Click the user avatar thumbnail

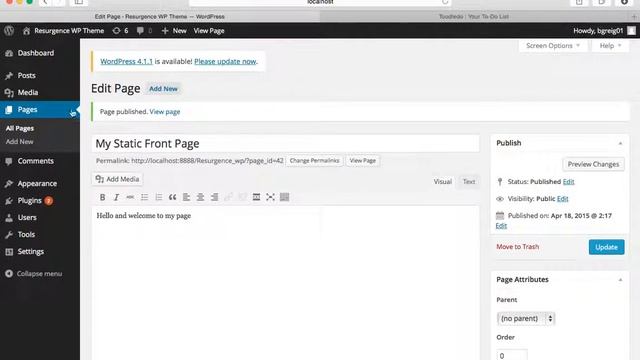pyautogui.click(x=631, y=31)
